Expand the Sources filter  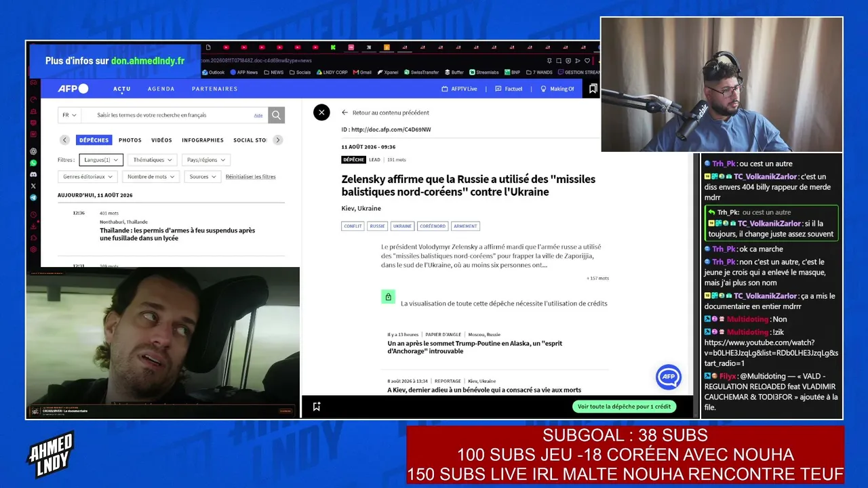click(203, 177)
